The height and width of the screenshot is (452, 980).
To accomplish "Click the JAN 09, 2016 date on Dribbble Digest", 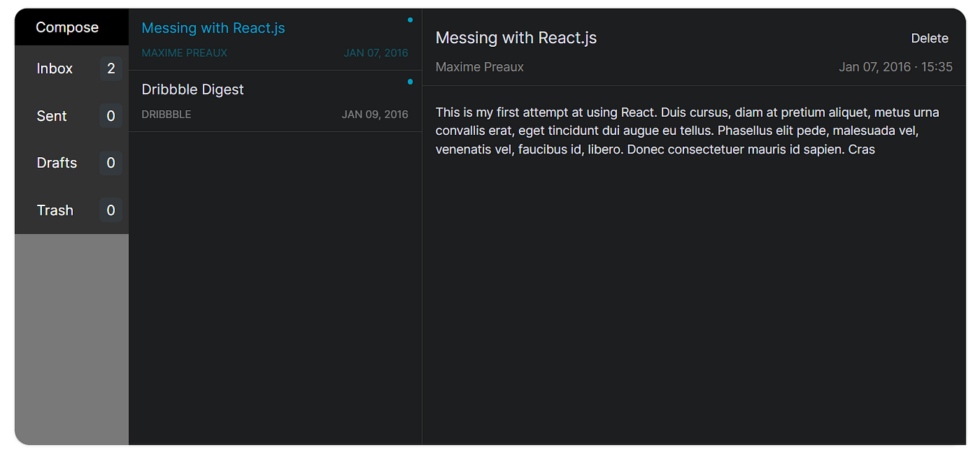I will click(x=375, y=114).
